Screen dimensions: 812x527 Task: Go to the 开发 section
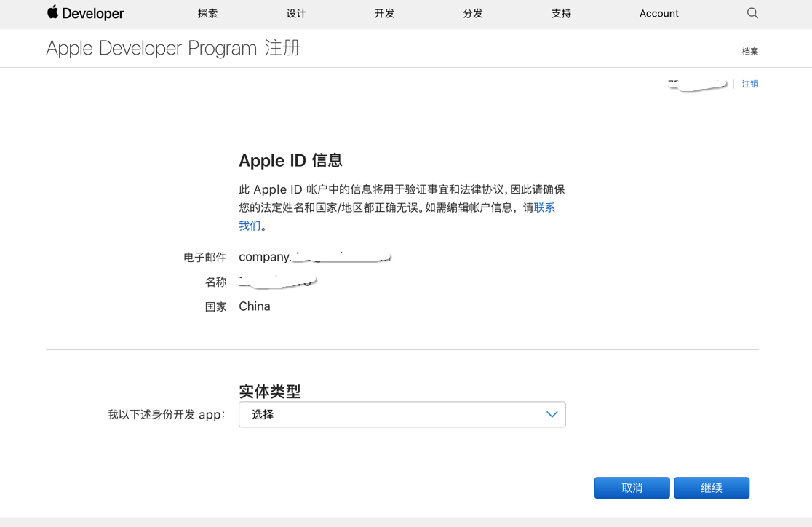tap(384, 14)
